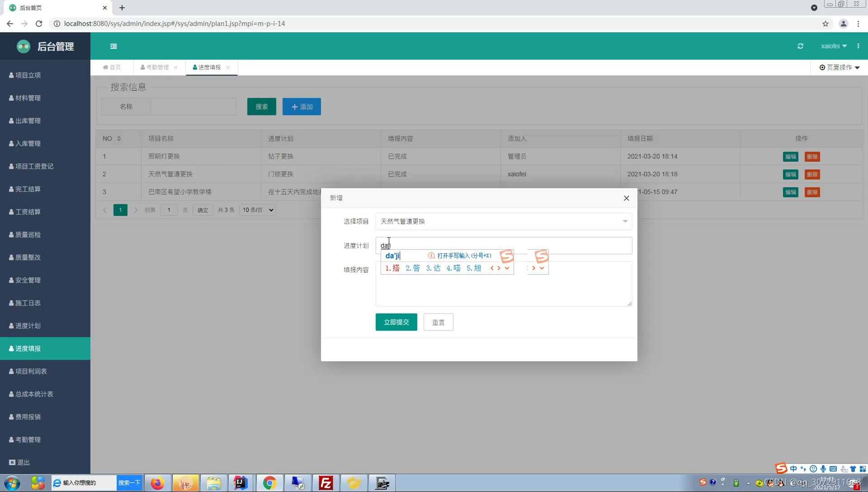
Task: Switch to the 考勤管理 tab
Action: (155, 67)
